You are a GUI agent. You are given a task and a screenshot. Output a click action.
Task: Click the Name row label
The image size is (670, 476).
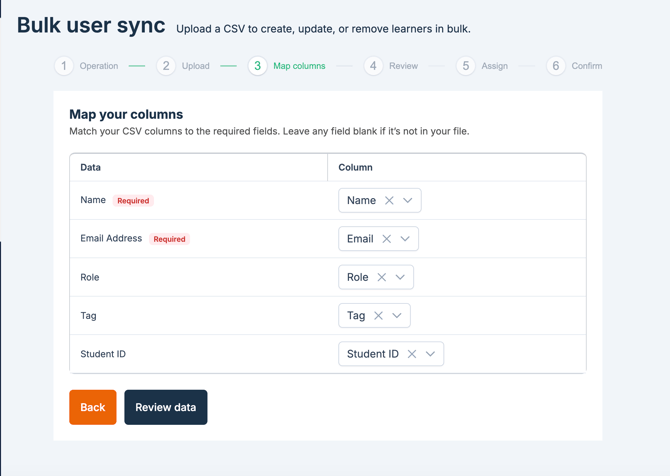tap(93, 200)
